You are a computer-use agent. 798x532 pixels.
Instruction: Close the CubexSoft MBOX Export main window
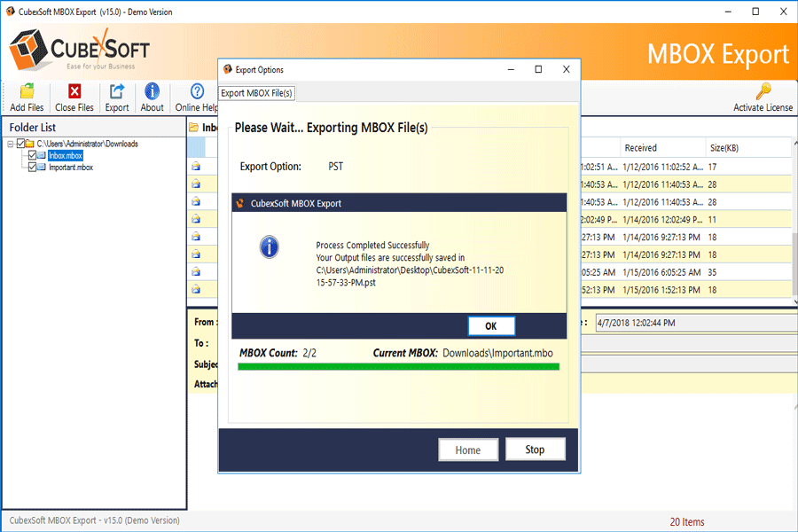[783, 12]
